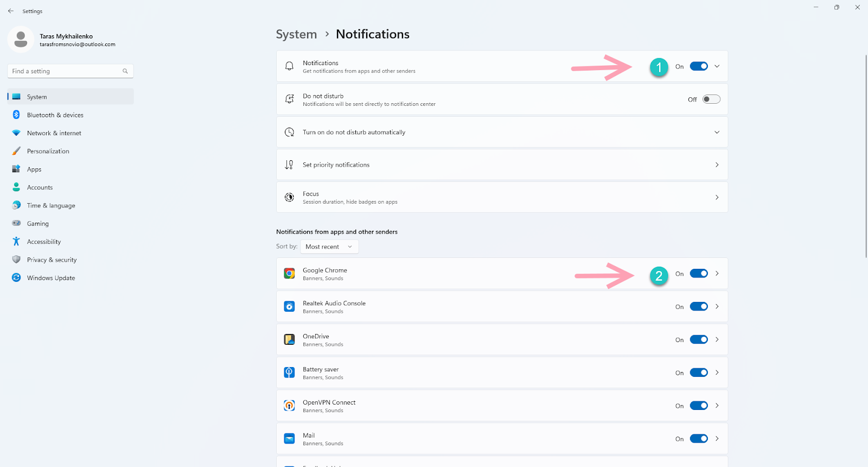This screenshot has width=868, height=467.
Task: Click the Find a setting search box
Action: coord(71,71)
